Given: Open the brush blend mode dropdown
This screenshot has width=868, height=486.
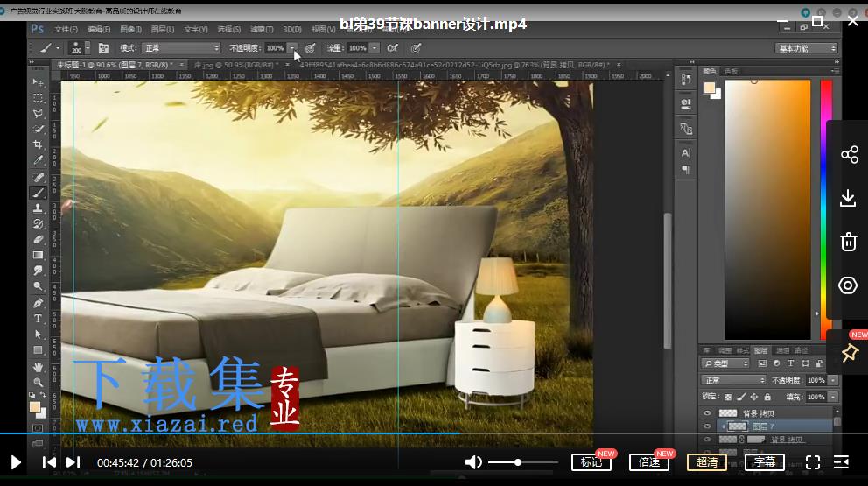Looking at the screenshot, I should 181,48.
